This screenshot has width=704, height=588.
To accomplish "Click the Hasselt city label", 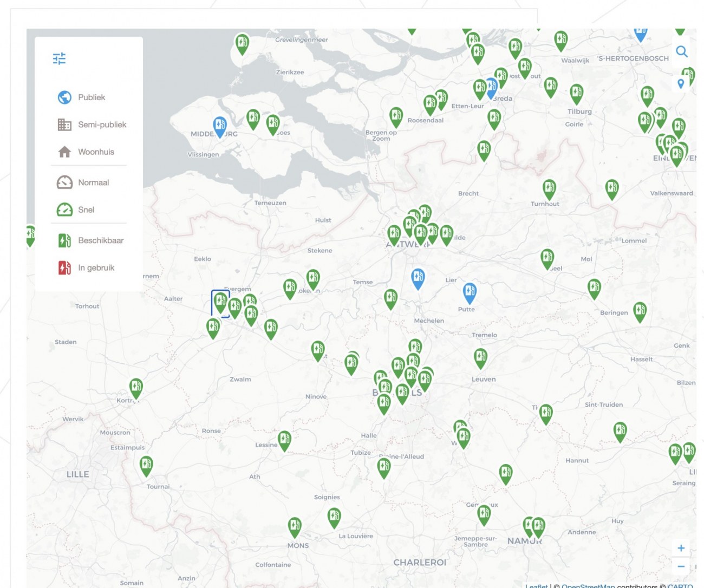I will click(x=641, y=359).
